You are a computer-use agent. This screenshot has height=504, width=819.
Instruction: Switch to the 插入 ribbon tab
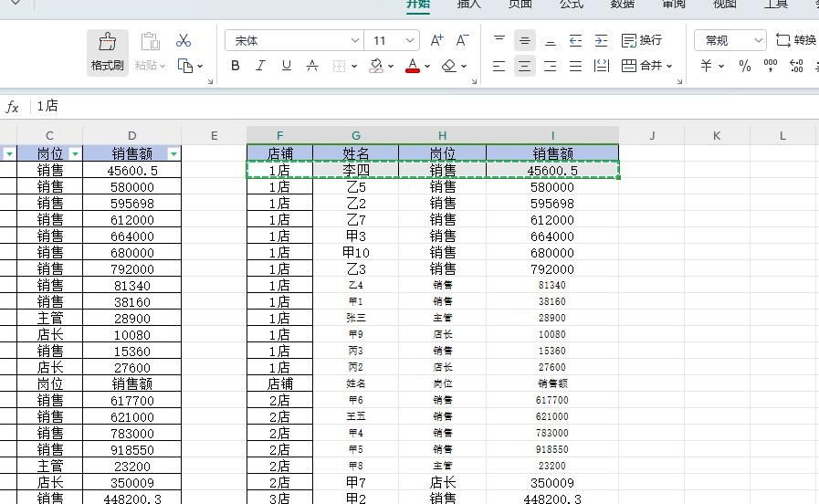pyautogui.click(x=468, y=5)
